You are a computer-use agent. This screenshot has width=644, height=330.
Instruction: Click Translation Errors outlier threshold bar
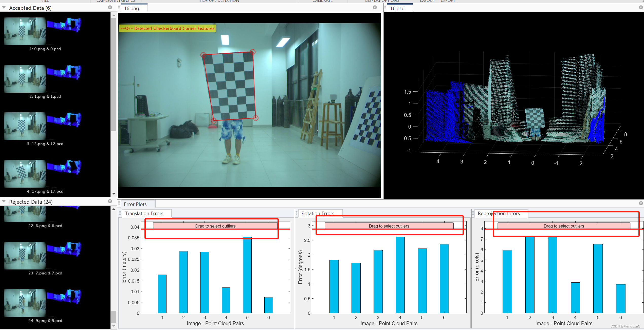pyautogui.click(x=215, y=226)
